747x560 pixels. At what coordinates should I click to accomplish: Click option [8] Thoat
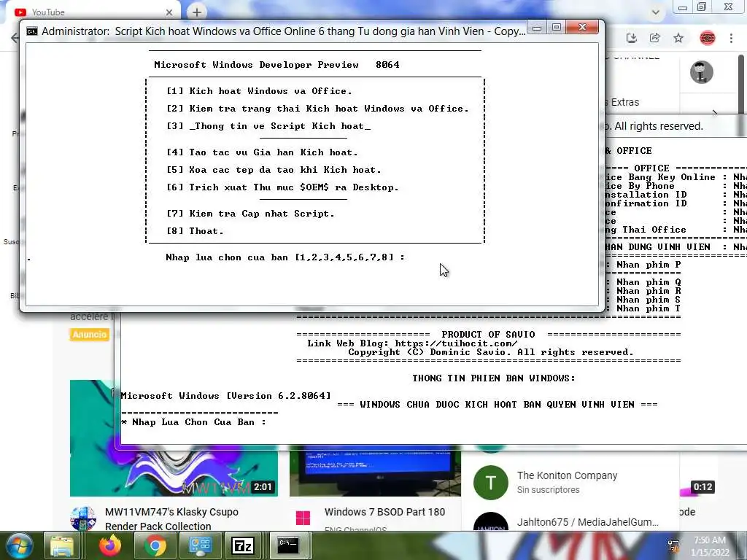coord(194,231)
